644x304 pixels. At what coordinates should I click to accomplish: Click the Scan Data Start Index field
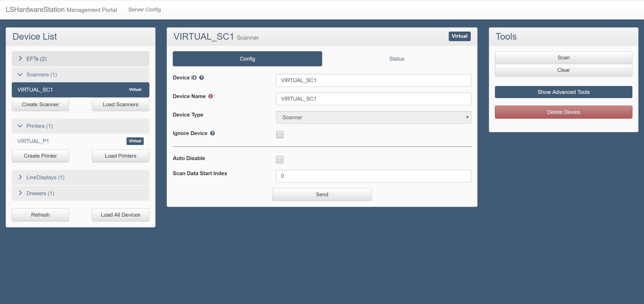373,176
